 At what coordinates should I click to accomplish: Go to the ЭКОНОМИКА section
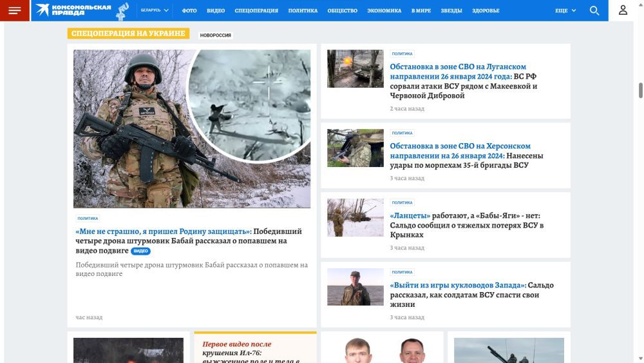pyautogui.click(x=384, y=11)
